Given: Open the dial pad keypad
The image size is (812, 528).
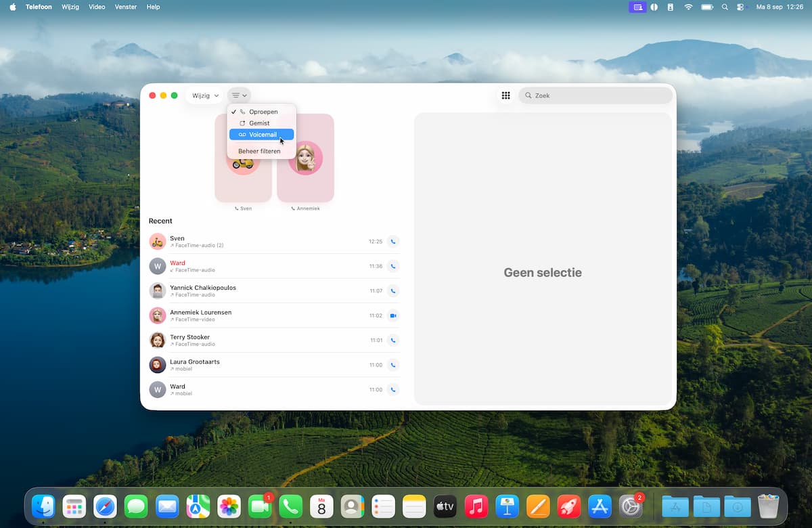Looking at the screenshot, I should click(505, 95).
